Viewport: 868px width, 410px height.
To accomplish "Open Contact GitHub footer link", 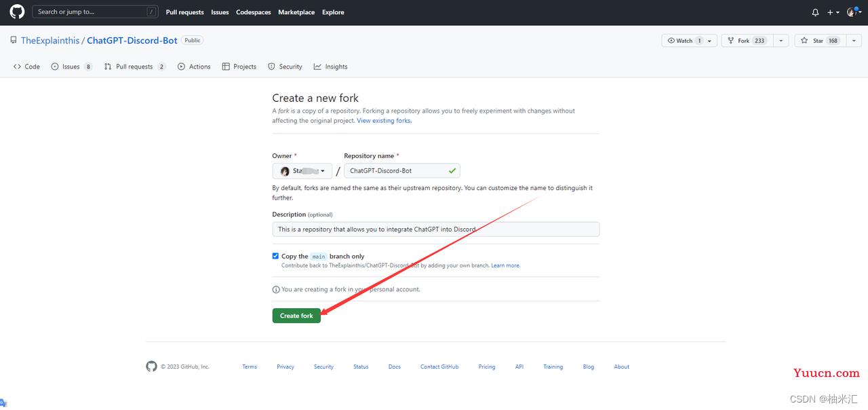I will click(x=439, y=367).
